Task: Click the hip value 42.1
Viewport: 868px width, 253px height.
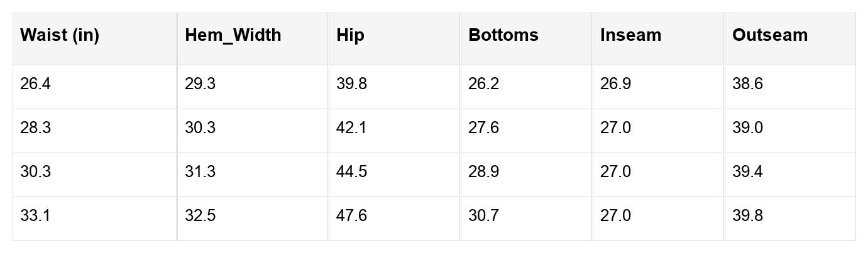Action: point(352,128)
